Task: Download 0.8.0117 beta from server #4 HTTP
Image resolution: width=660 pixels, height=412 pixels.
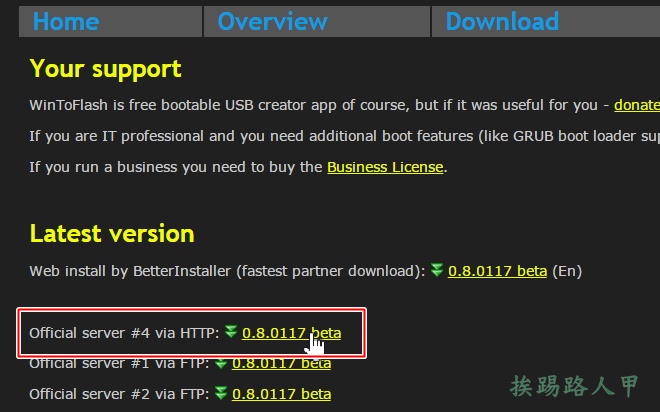Action: pyautogui.click(x=291, y=333)
